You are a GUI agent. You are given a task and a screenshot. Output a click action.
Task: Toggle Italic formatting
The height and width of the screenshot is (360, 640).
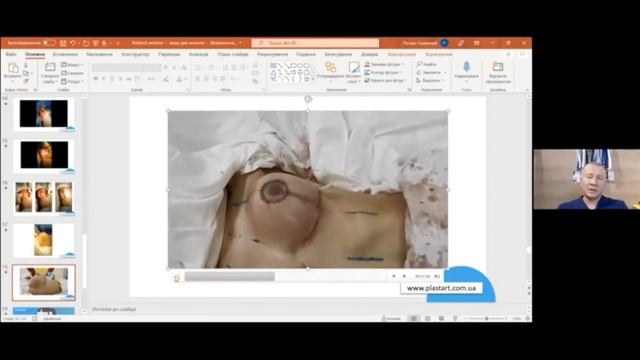104,79
